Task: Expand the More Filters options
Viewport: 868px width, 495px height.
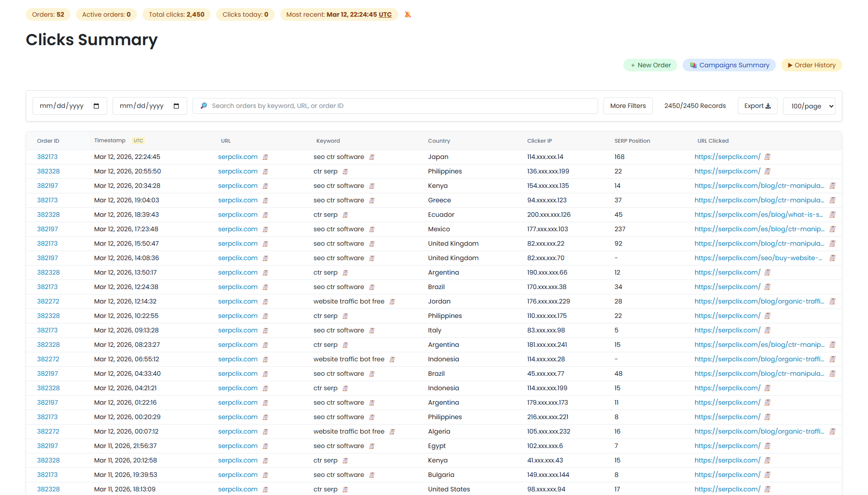Action: click(x=627, y=106)
